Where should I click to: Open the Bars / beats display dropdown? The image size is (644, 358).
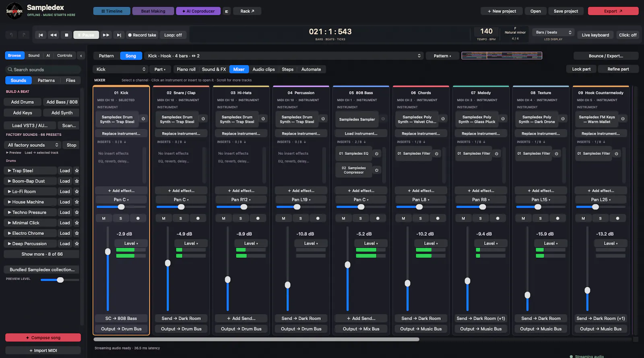pos(553,32)
